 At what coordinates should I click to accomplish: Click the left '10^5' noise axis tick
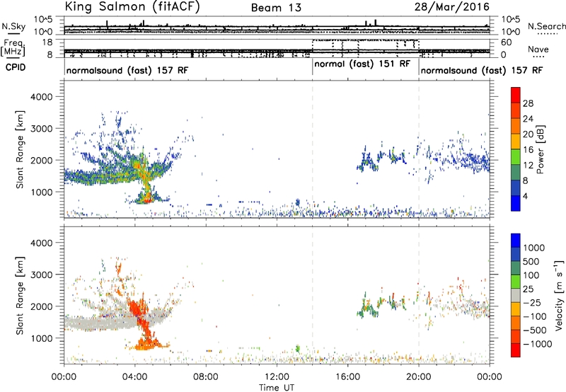coord(43,20)
